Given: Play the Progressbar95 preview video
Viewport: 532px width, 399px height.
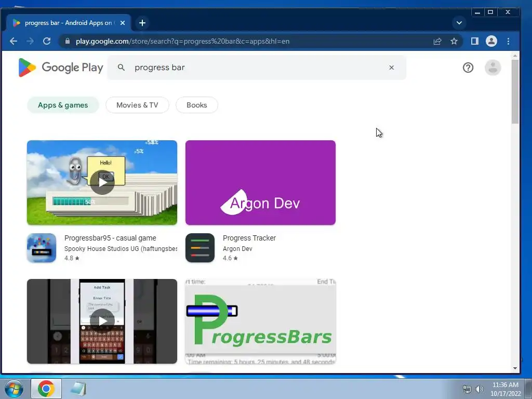Looking at the screenshot, I should tap(102, 182).
